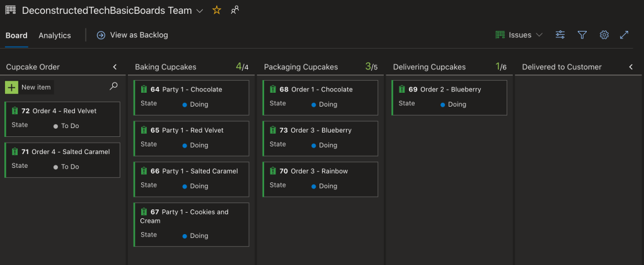Change the To Do state on card 71

coord(69,167)
